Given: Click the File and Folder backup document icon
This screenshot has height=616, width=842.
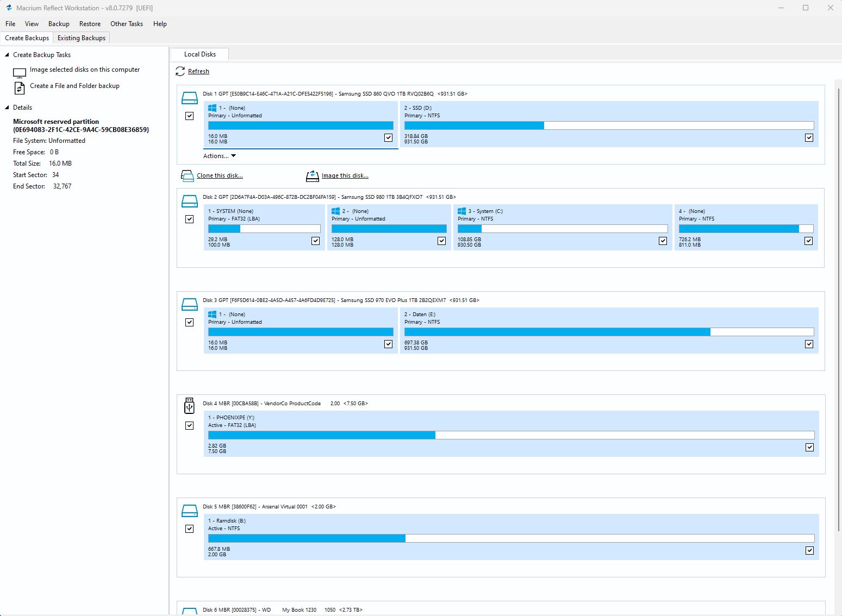Looking at the screenshot, I should pos(20,87).
